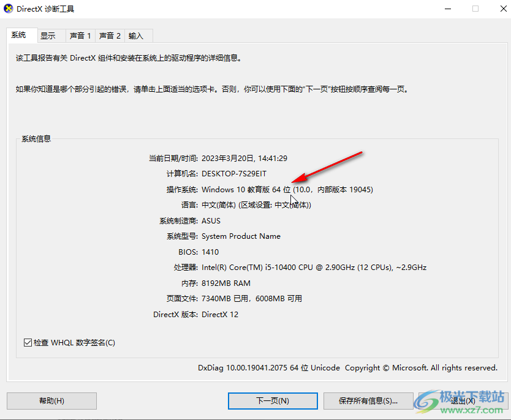Image resolution: width=511 pixels, height=420 pixels.
Task: Click System Product Name value
Action: pyautogui.click(x=241, y=236)
